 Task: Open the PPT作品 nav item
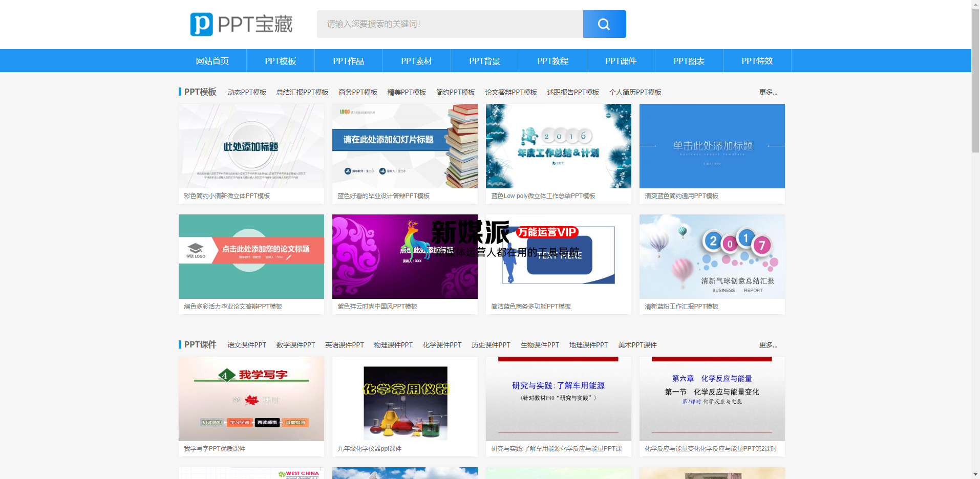349,61
